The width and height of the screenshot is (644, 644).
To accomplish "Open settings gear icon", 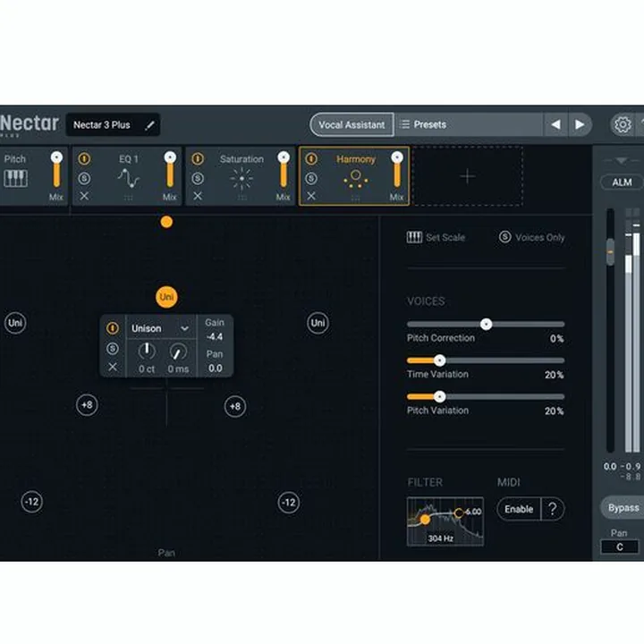I will 623,124.
